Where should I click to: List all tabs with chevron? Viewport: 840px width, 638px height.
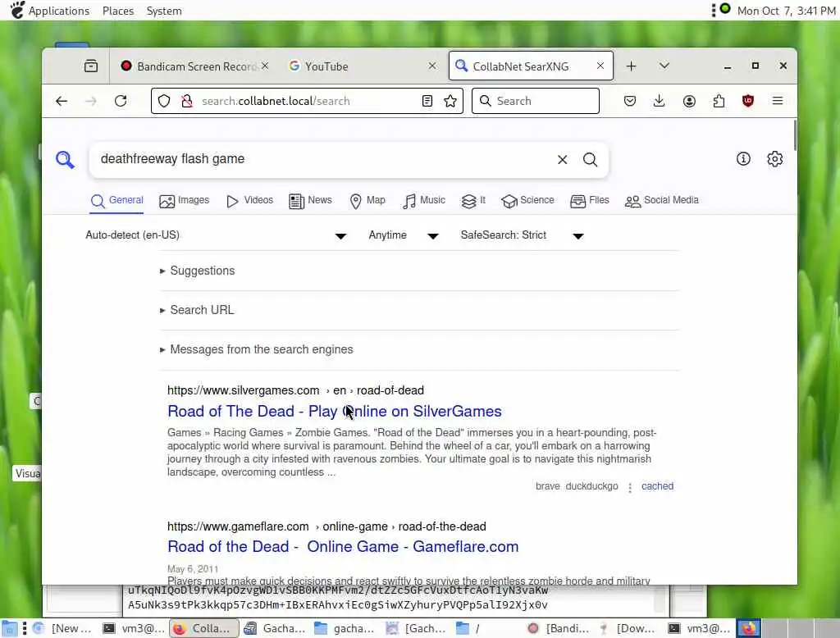point(664,66)
